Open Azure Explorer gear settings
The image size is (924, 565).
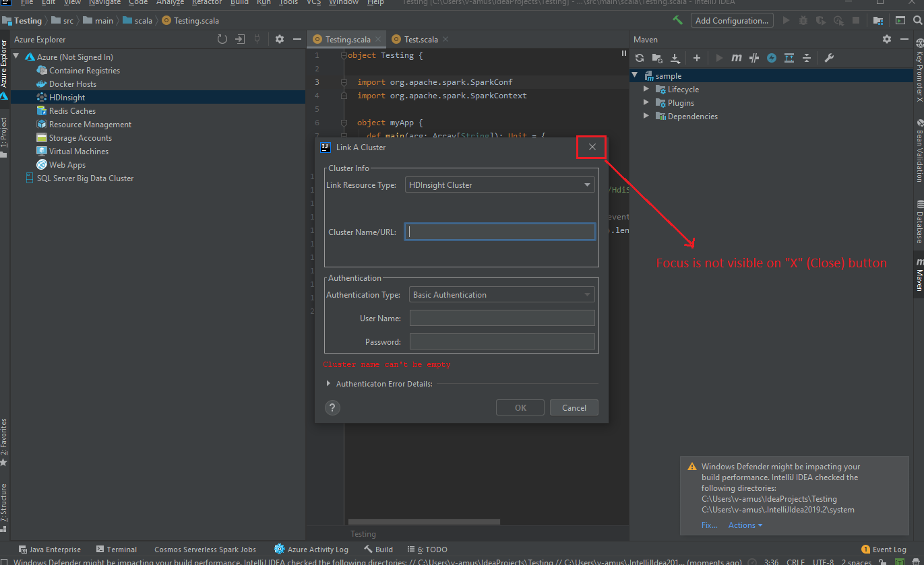280,40
